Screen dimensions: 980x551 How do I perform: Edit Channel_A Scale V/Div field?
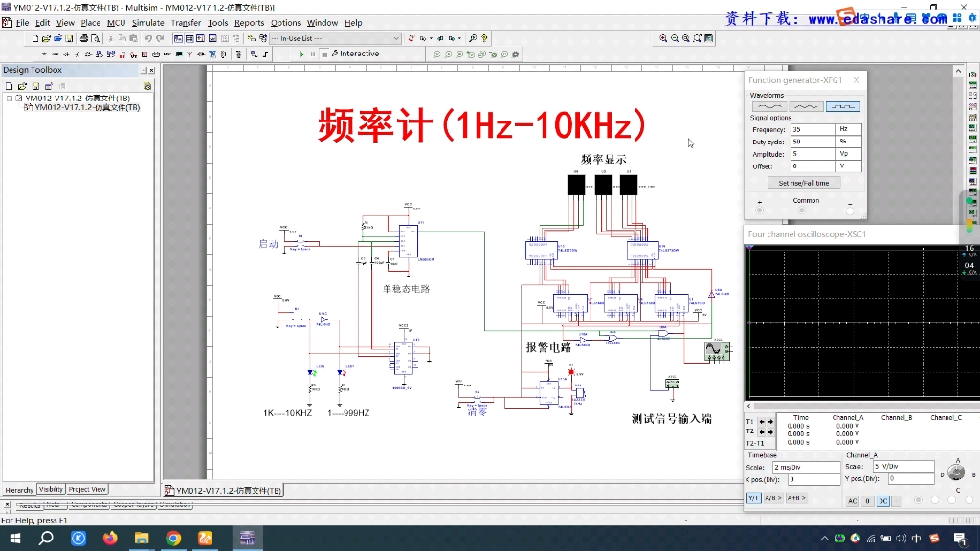[903, 467]
